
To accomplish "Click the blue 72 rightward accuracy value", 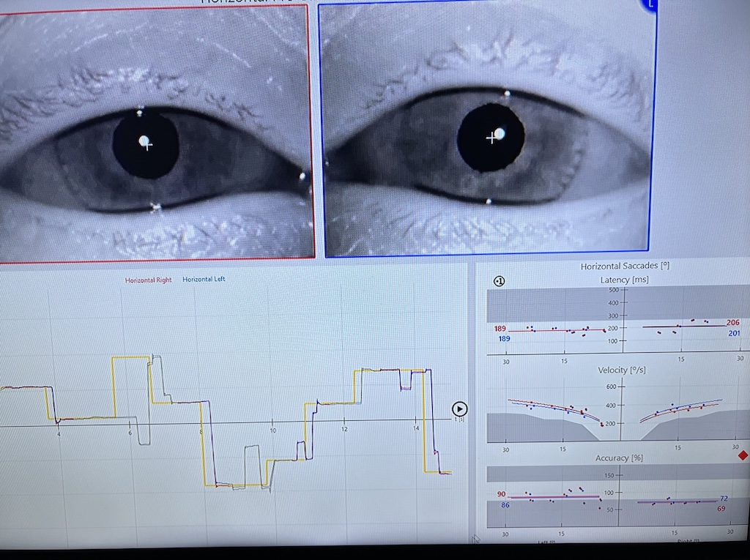I will pos(724,499).
